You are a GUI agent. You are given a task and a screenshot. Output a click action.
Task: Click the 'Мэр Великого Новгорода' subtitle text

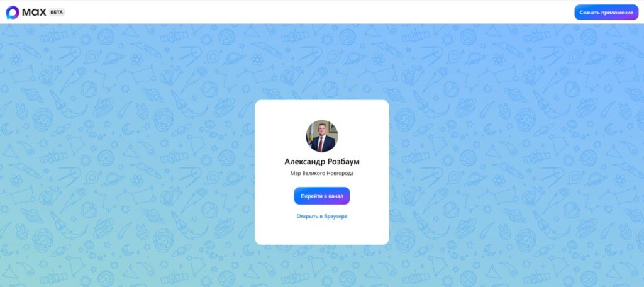pos(321,174)
